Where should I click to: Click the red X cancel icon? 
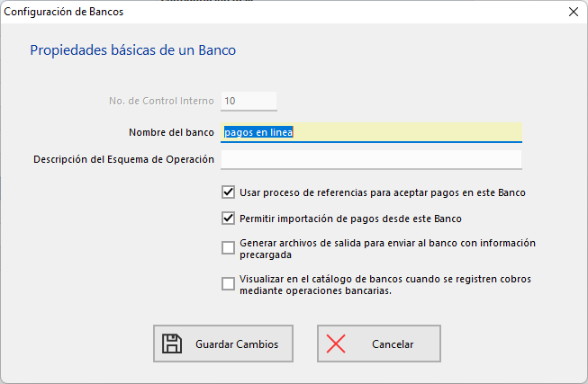point(336,344)
